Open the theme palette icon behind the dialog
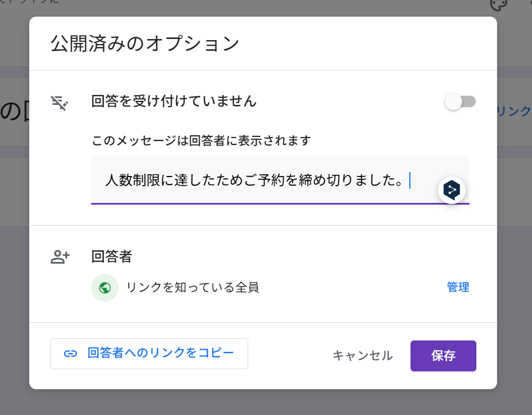This screenshot has height=415, width=532. pos(499,5)
